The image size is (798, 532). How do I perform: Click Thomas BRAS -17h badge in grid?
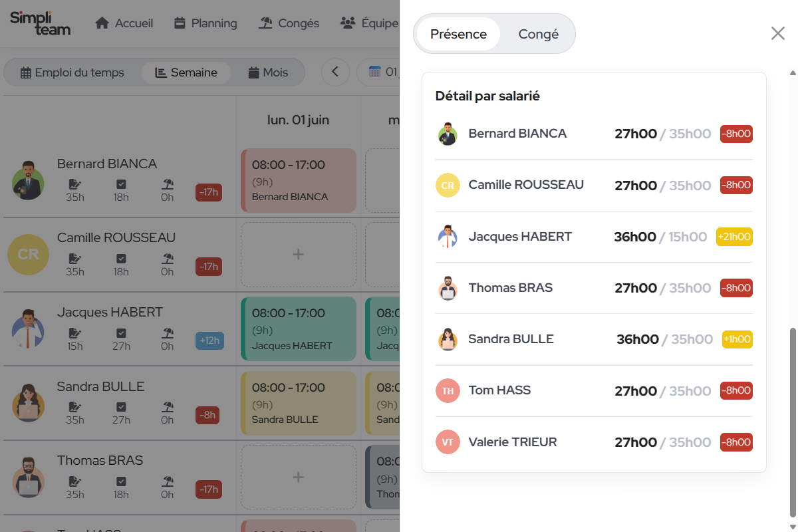(x=209, y=489)
